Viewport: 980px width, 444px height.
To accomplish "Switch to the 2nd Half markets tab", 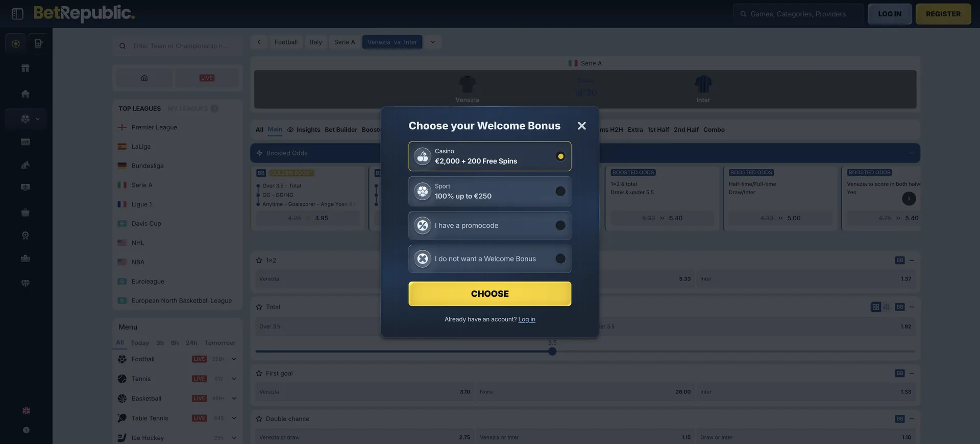I will coord(686,130).
